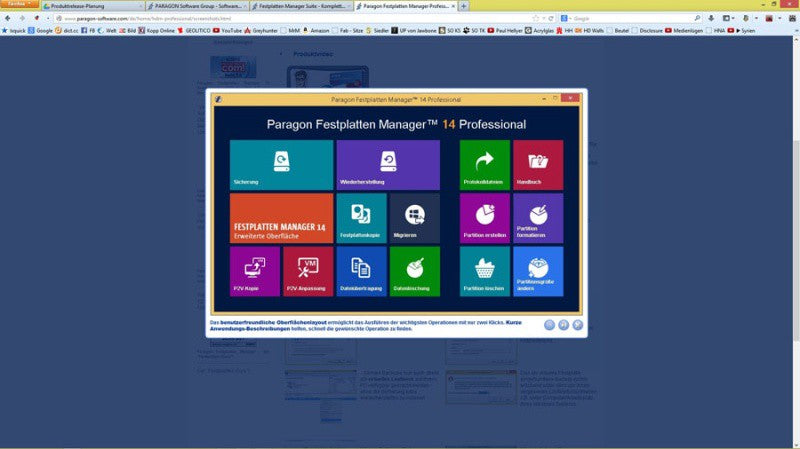Select the Partition löschen tile
This screenshot has height=449, width=800.
coord(484,271)
